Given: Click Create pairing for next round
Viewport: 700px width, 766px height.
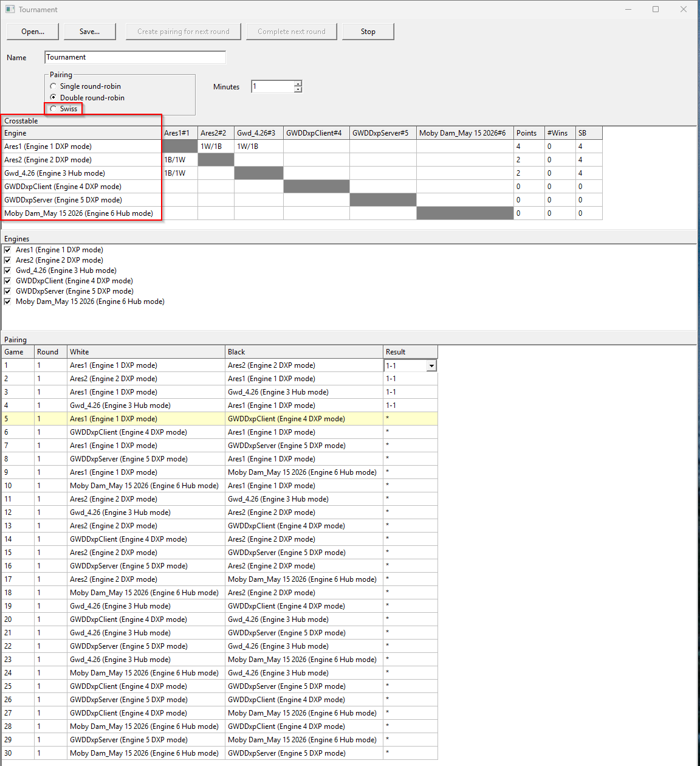Looking at the screenshot, I should [184, 32].
